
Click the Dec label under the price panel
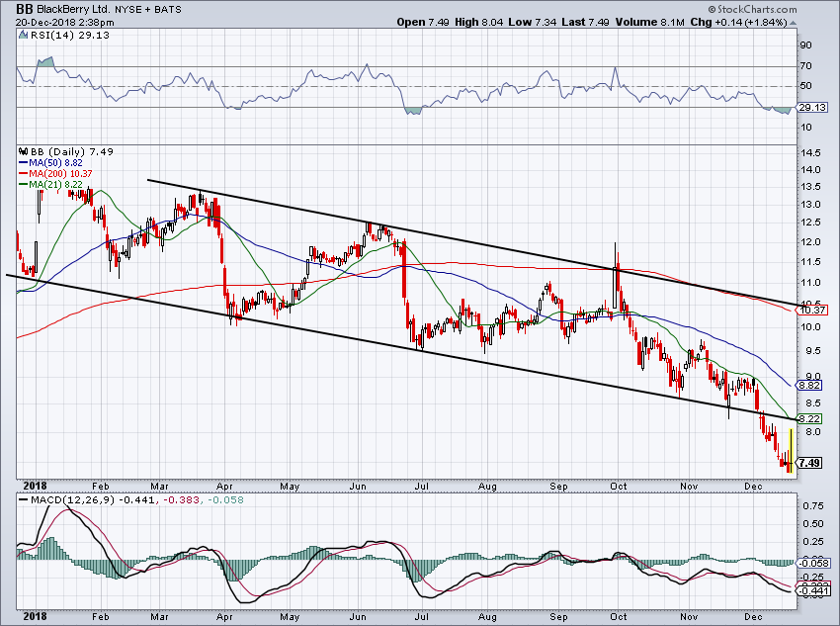tap(753, 487)
